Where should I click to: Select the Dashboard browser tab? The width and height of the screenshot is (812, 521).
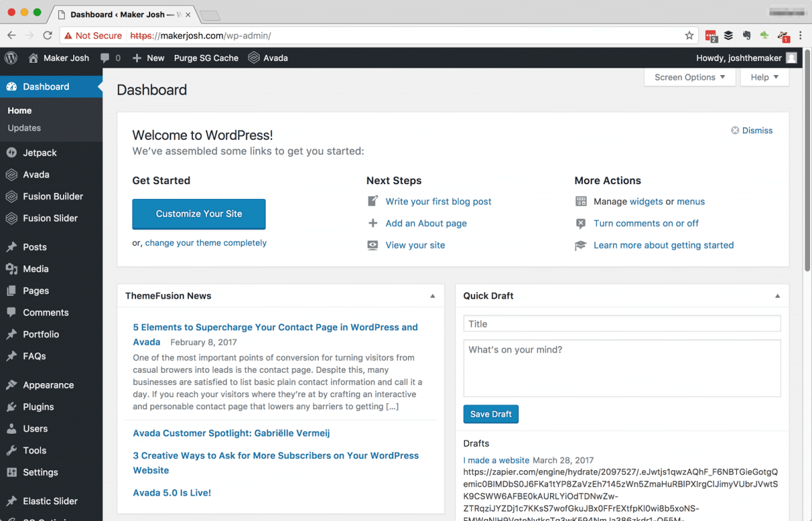click(x=122, y=14)
